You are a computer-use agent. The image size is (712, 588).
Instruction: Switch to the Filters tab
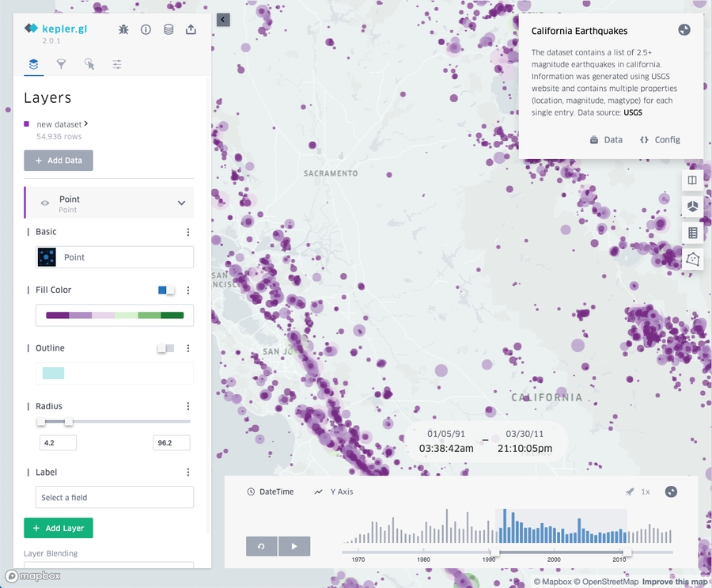coord(61,64)
